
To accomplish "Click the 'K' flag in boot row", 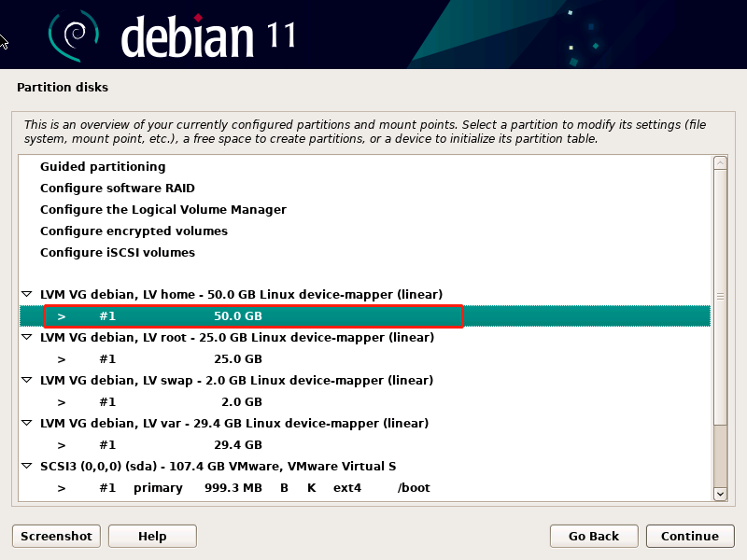I will coord(312,488).
